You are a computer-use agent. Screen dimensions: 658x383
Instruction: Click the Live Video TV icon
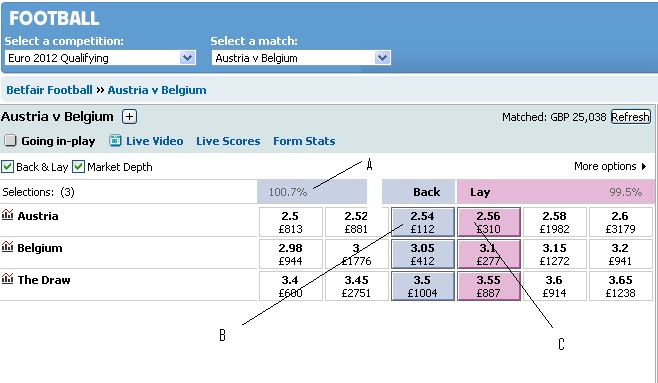(115, 141)
